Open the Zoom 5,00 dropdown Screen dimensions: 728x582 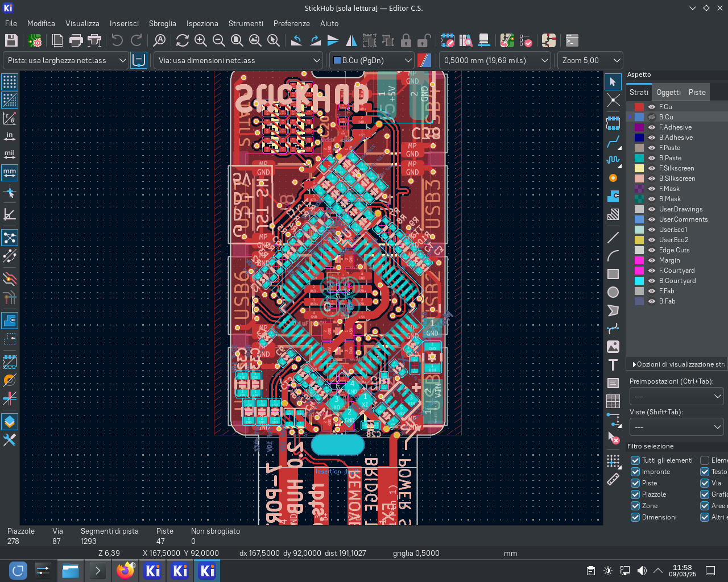[x=590, y=60]
